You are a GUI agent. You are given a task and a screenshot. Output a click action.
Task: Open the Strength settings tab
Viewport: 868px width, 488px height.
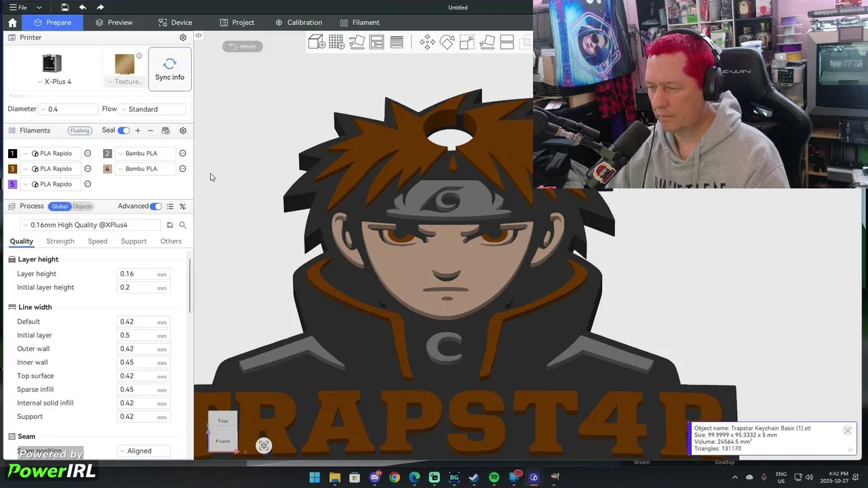tap(60, 241)
